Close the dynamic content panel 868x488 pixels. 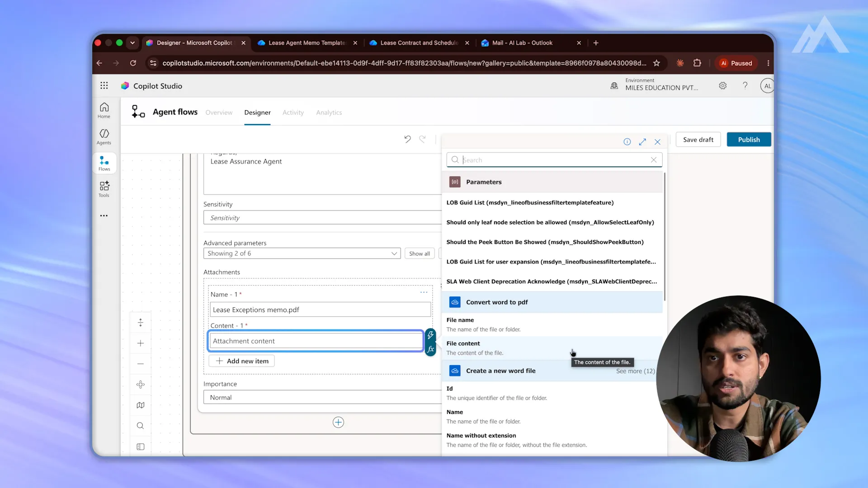coord(657,142)
